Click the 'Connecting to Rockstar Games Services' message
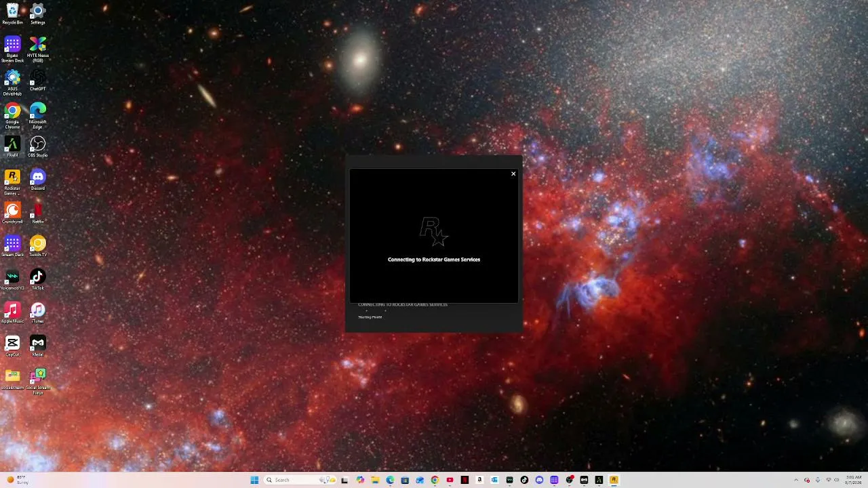 coord(434,260)
